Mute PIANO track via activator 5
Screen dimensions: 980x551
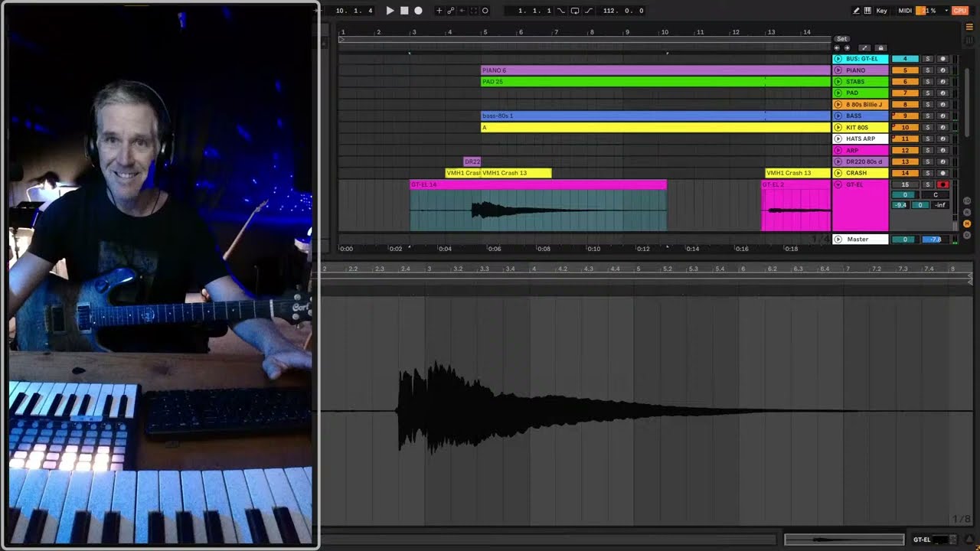pos(905,70)
